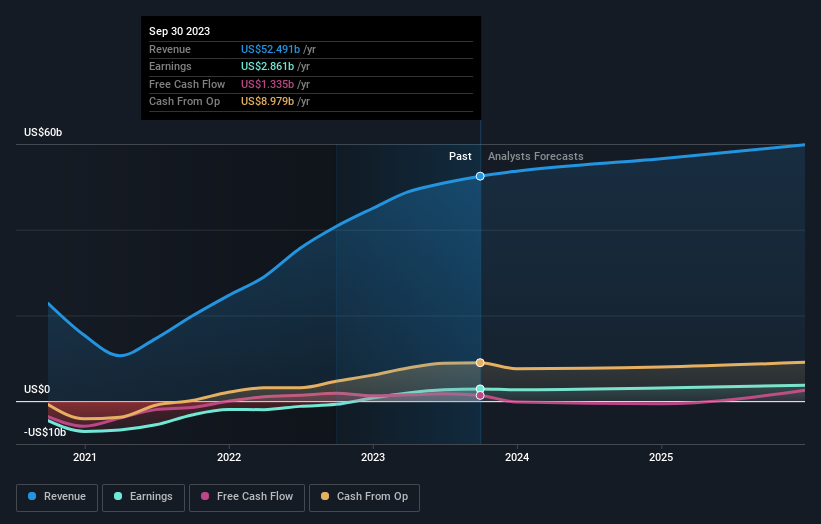Click the US$52.491b revenue value in tooltip
Viewport: 821px width, 524px height.
[270, 49]
